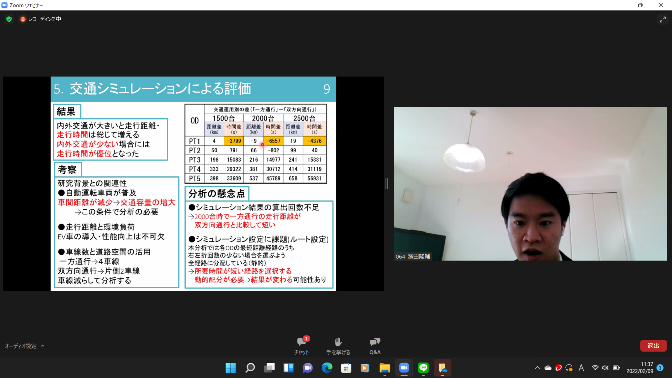
Task: Open the Q&A panel
Action: 375,345
